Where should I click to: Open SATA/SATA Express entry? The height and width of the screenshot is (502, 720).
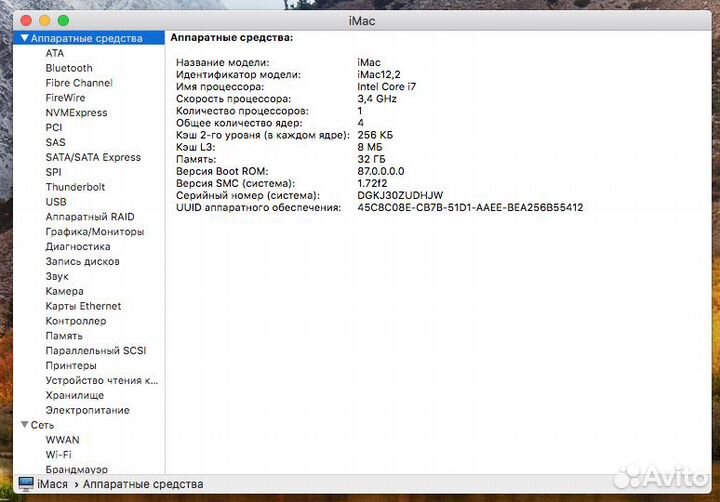tap(93, 157)
